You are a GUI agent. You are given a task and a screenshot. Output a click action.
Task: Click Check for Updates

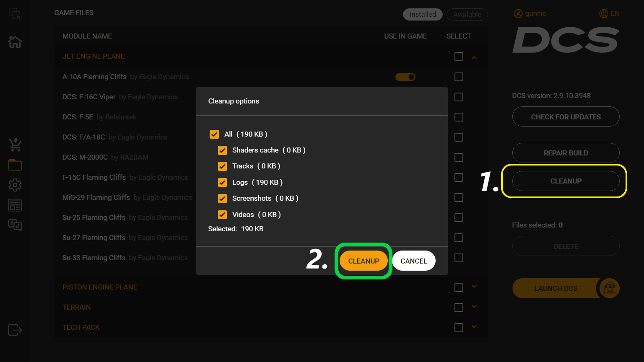(566, 116)
